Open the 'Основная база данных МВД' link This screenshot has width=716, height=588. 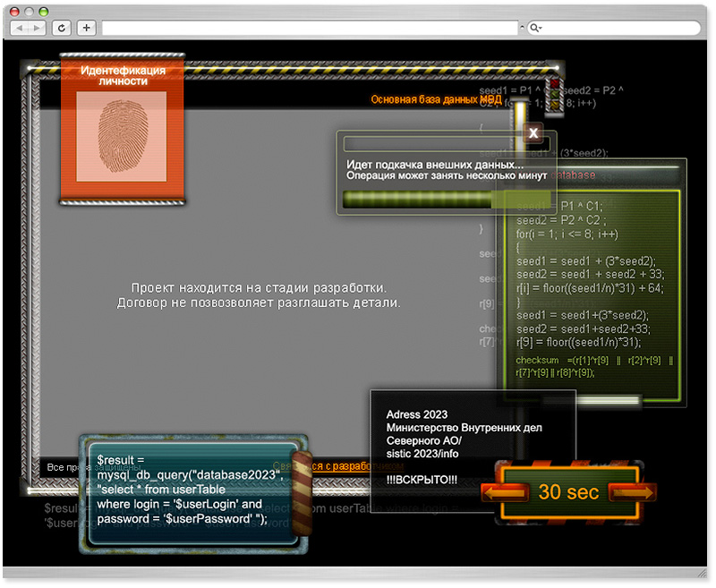(436, 99)
